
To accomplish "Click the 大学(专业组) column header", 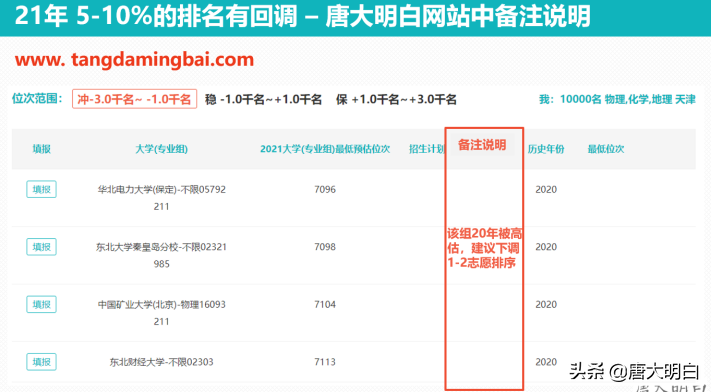I will coord(161,149).
